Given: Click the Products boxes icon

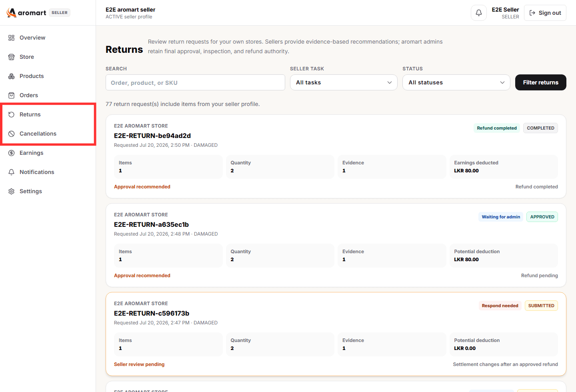Looking at the screenshot, I should coord(11,76).
